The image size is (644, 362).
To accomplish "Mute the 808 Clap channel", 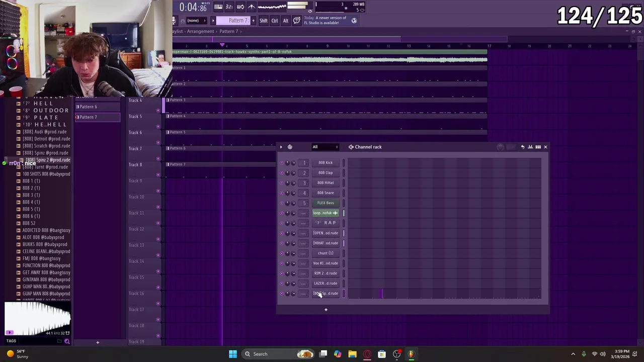I will 281,173.
